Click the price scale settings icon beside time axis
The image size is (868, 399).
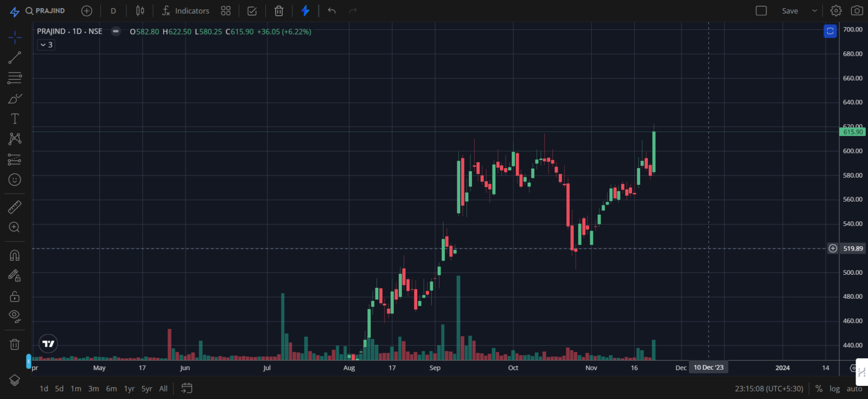click(853, 368)
